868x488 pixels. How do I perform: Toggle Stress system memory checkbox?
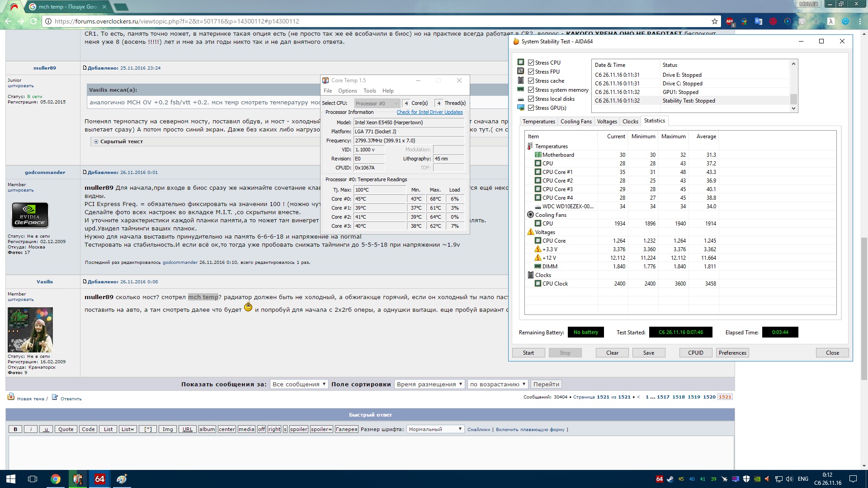[x=531, y=90]
